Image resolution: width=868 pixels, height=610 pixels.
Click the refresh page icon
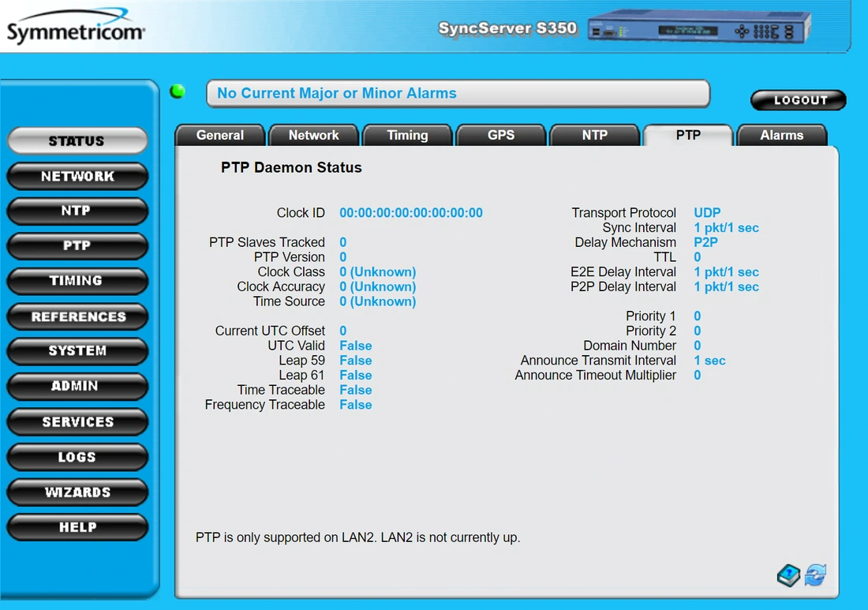(815, 575)
